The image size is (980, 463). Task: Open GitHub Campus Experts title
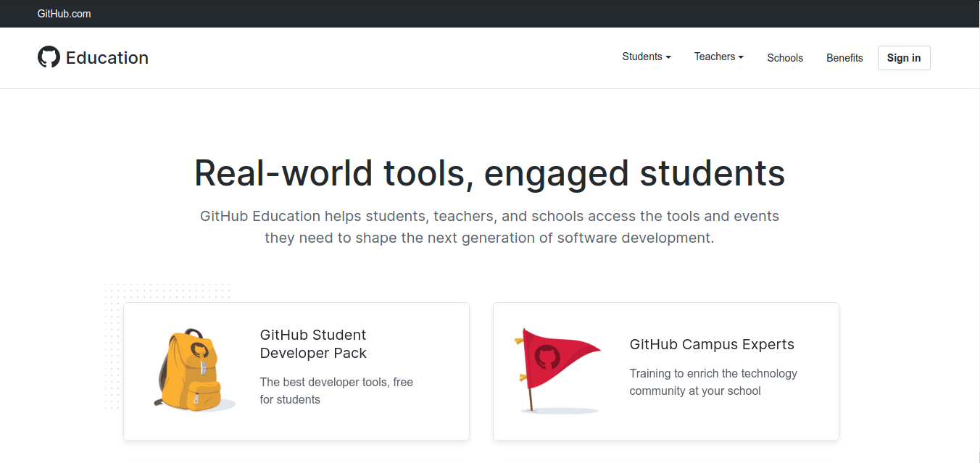[x=712, y=344]
